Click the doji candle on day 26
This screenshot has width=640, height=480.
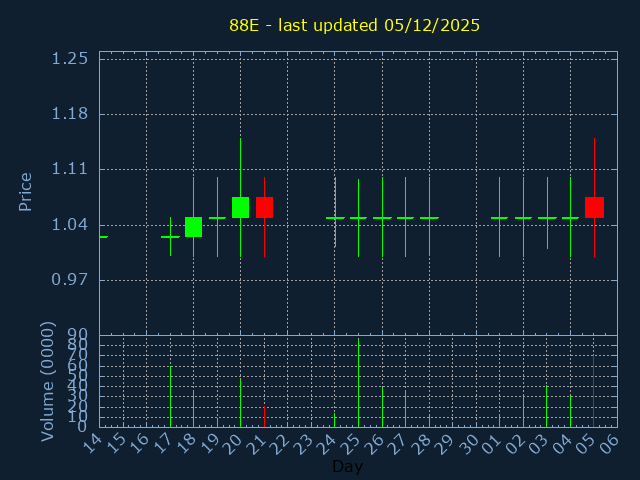point(382,218)
